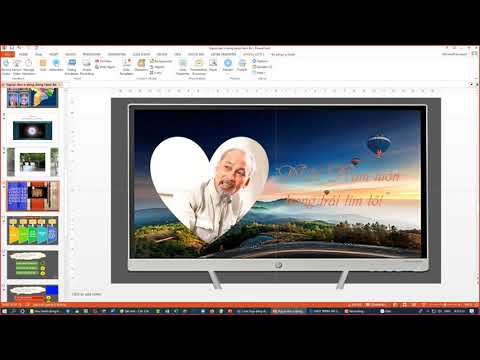The width and height of the screenshot is (480, 360).
Task: Open Dialog Simulation tool
Action: [x=72, y=66]
